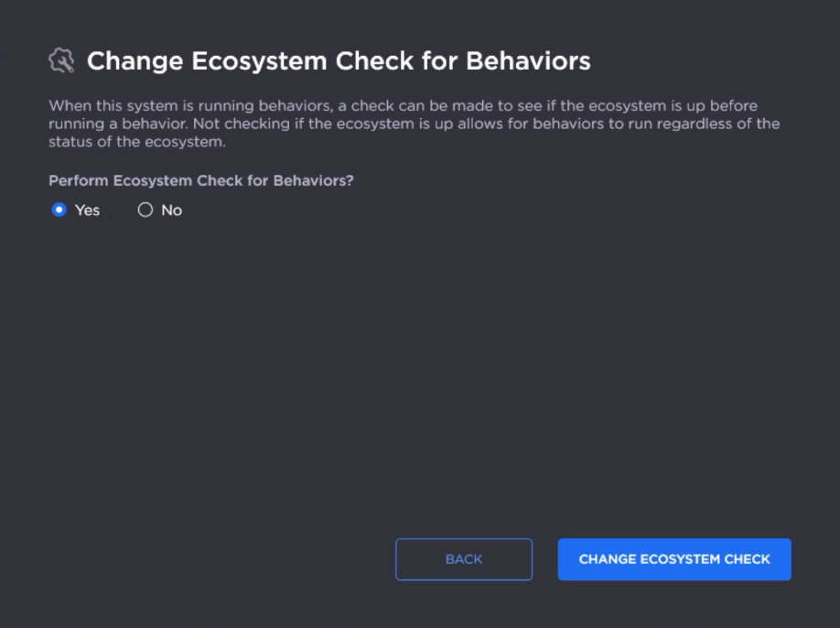The width and height of the screenshot is (840, 628).
Task: Click the "No" option label text
Action: (172, 211)
